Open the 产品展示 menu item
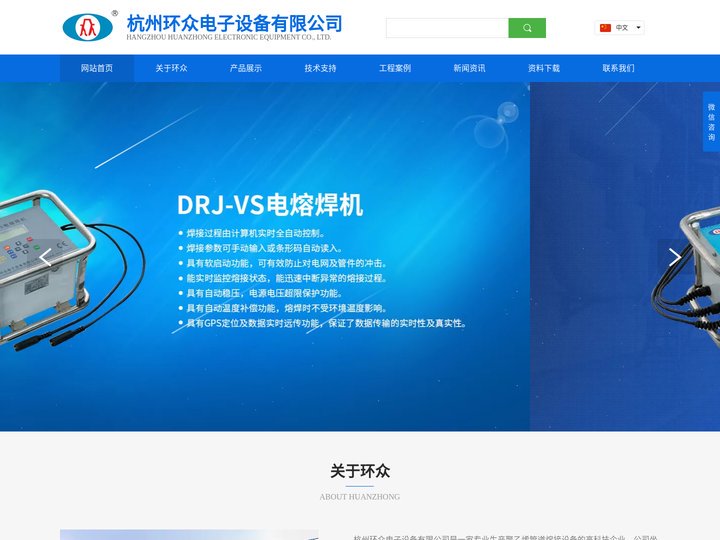Viewport: 720px width, 540px height. pyautogui.click(x=246, y=68)
